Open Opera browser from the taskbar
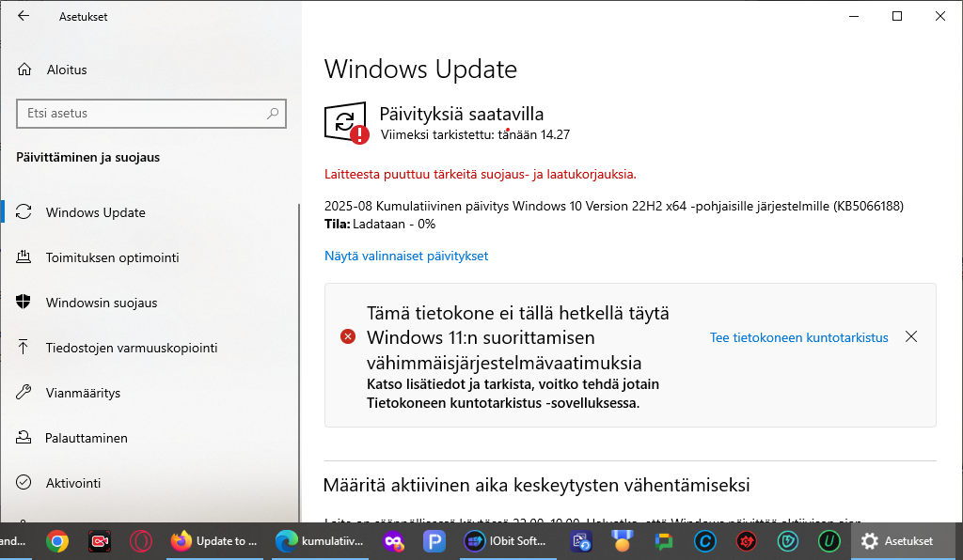This screenshot has height=560, width=963. [141, 541]
